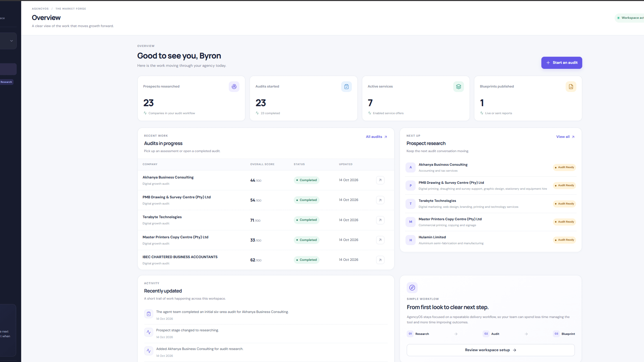Open the All audits link
The width and height of the screenshot is (644, 362).
pyautogui.click(x=376, y=137)
